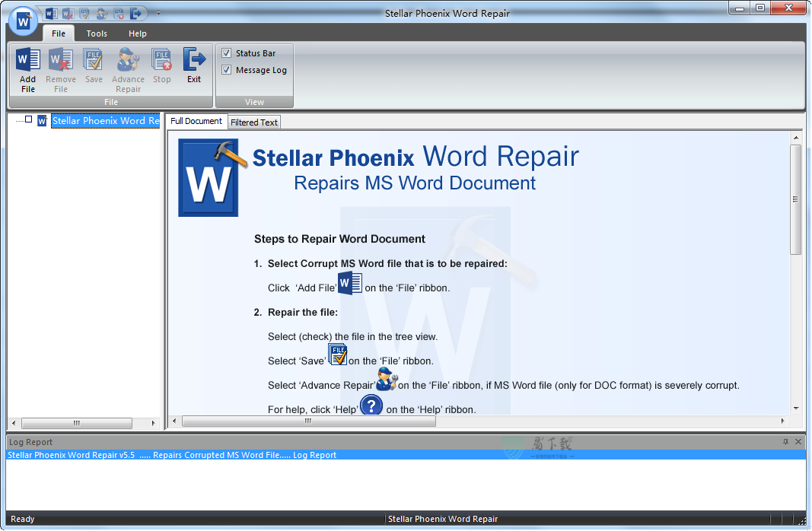Click the document horizontal scrollbar left arrow
The image size is (812, 531).
click(174, 421)
